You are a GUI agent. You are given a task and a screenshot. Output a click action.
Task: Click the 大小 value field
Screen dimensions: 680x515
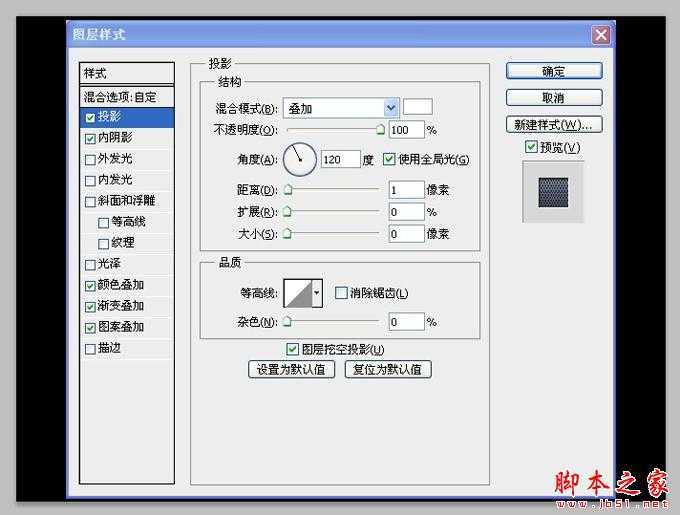point(406,234)
